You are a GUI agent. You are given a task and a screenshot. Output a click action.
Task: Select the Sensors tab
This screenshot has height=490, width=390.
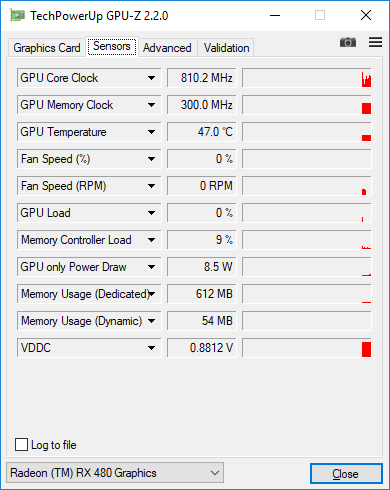pyautogui.click(x=112, y=46)
